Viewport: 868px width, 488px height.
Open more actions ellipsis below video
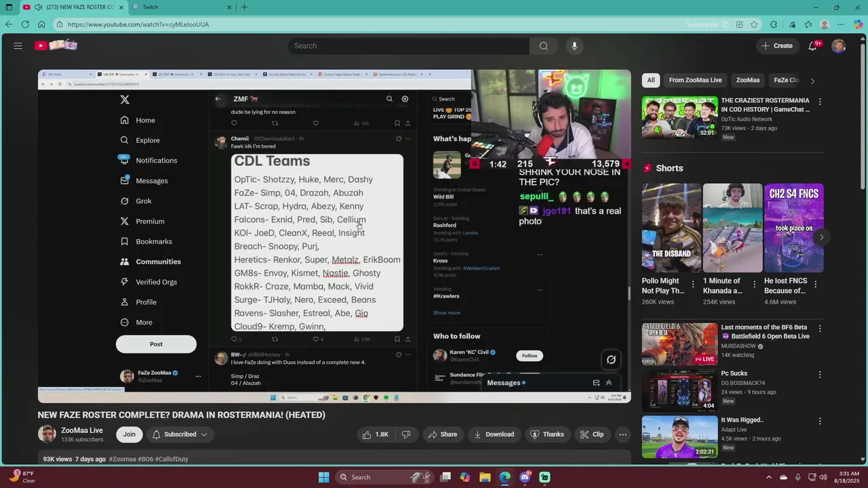623,434
